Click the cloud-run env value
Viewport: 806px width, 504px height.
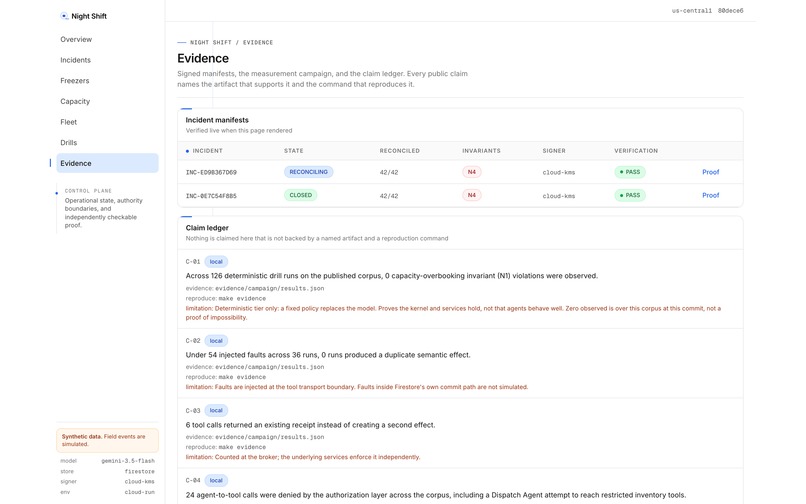click(139, 492)
